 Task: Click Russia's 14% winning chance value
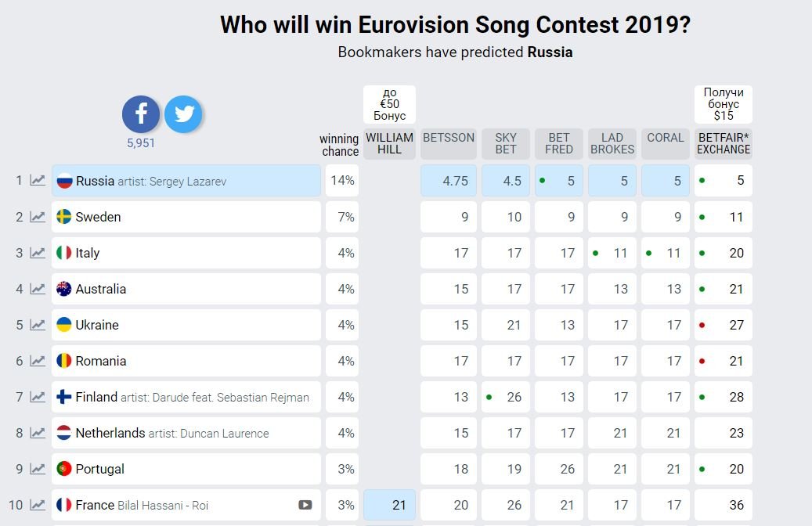click(341, 180)
